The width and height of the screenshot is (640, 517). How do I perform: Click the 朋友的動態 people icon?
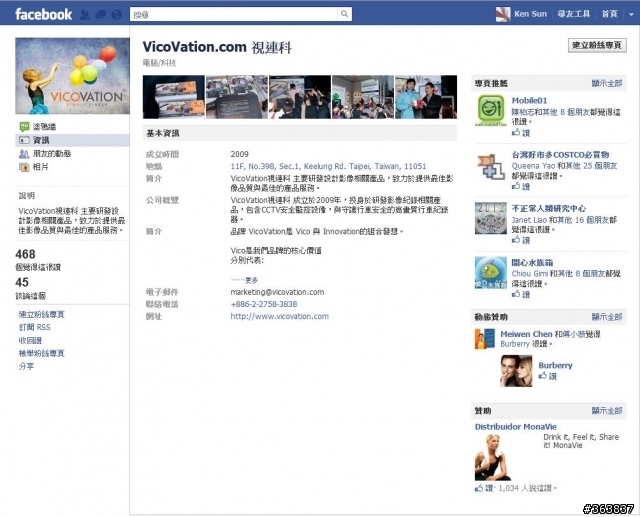click(24, 153)
